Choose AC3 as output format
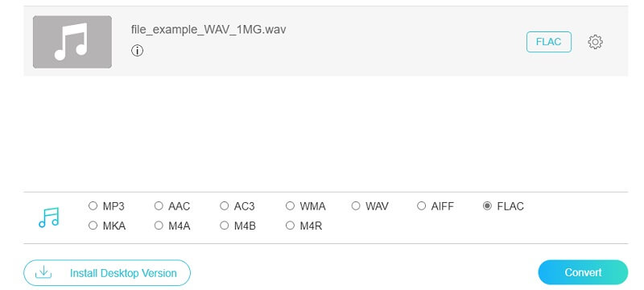 [225, 205]
